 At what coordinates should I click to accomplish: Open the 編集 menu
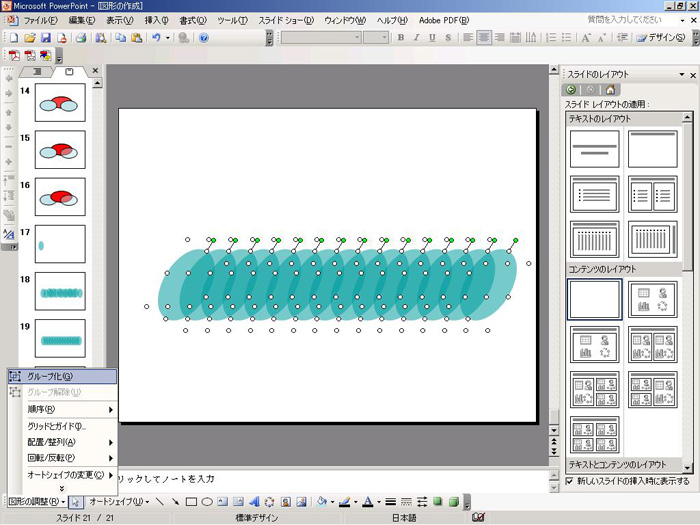tap(82, 20)
